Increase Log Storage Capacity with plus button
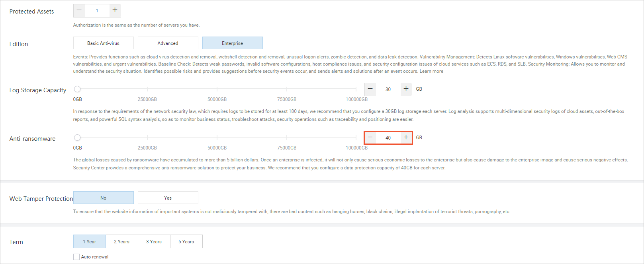Screen dimensions: 644x264 click(x=406, y=89)
